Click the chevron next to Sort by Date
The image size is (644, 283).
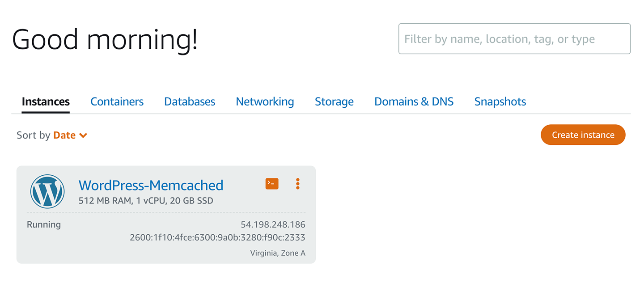(x=84, y=135)
